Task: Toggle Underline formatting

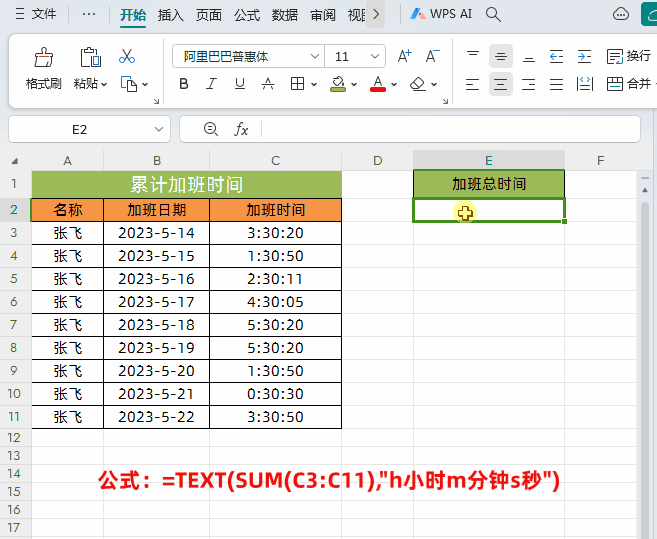Action: [x=239, y=84]
